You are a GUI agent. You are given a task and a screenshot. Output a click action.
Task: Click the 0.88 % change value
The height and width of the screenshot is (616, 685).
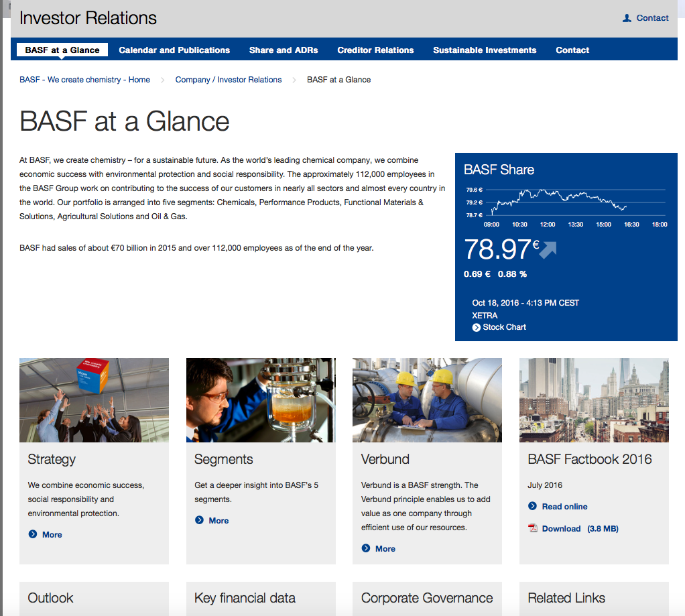click(513, 274)
